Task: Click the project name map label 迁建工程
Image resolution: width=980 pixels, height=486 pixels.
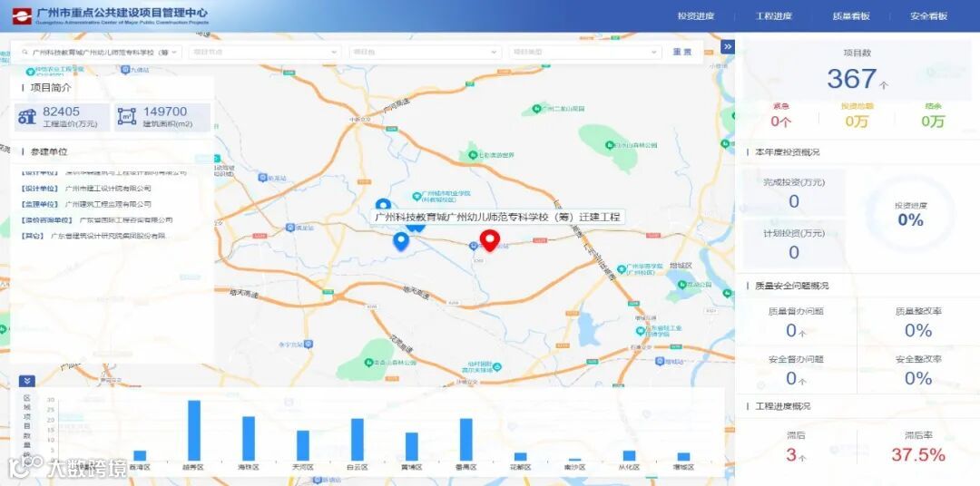Action: 497,218
